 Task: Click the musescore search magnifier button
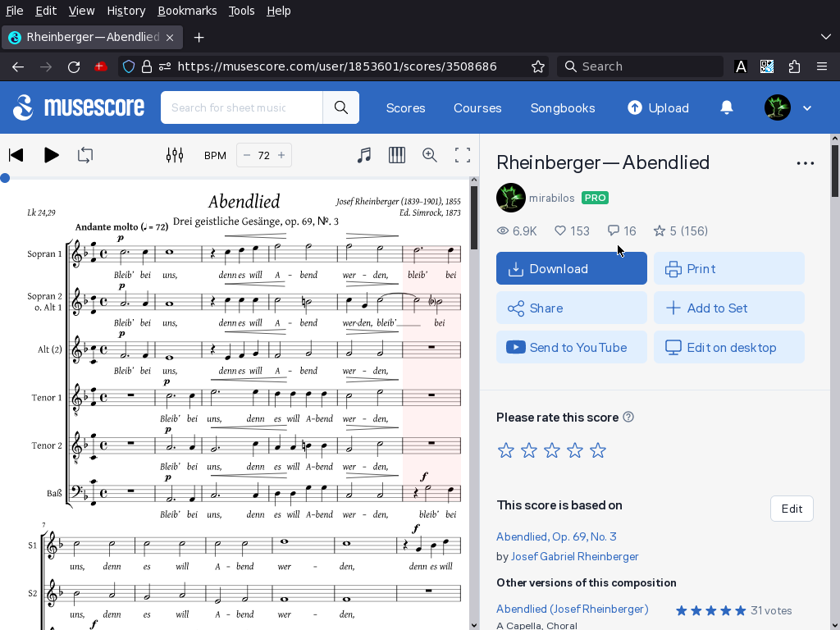(x=340, y=107)
